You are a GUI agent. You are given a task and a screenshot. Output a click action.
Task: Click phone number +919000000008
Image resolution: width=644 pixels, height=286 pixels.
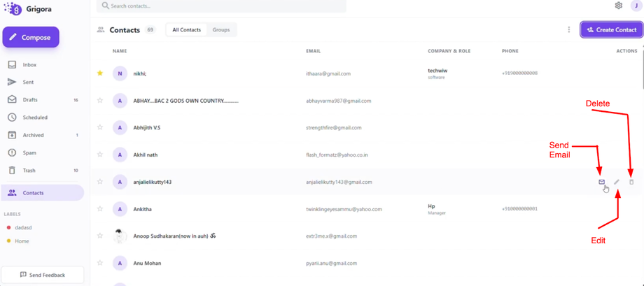519,73
